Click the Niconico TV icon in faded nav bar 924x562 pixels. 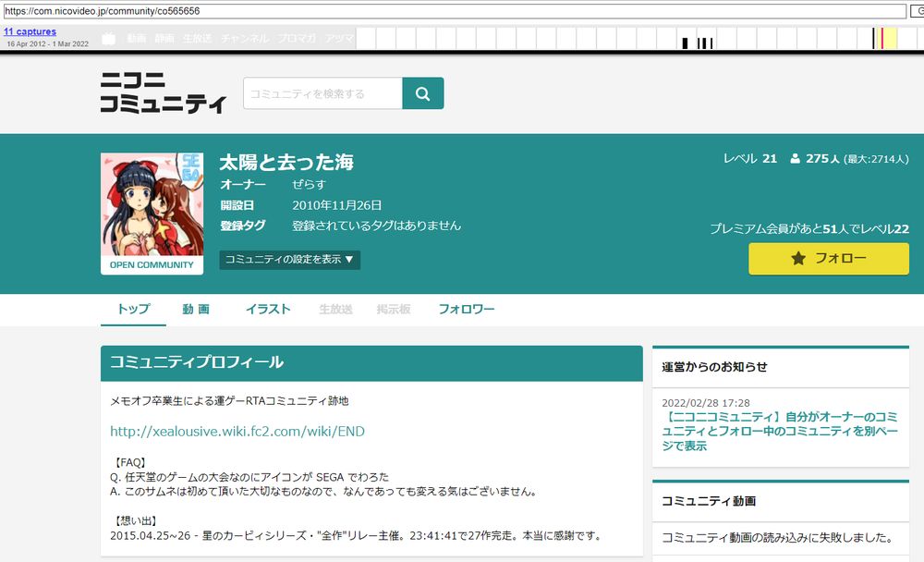click(108, 39)
